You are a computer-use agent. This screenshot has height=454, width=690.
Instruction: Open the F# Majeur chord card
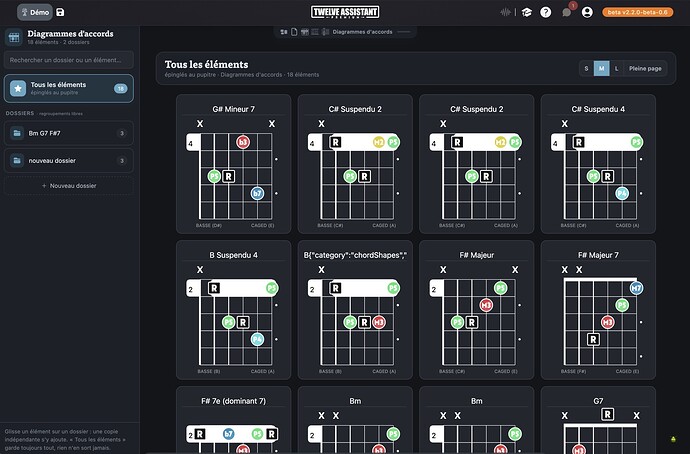tap(477, 310)
